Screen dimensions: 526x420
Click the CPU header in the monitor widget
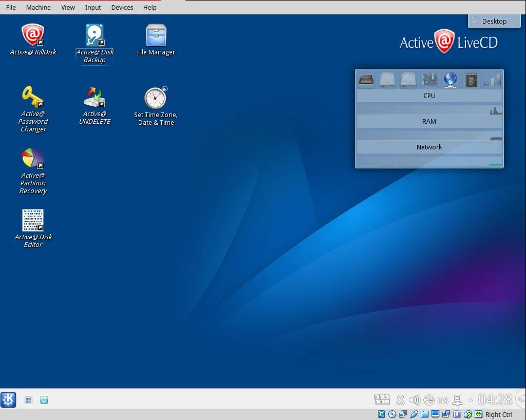429,96
